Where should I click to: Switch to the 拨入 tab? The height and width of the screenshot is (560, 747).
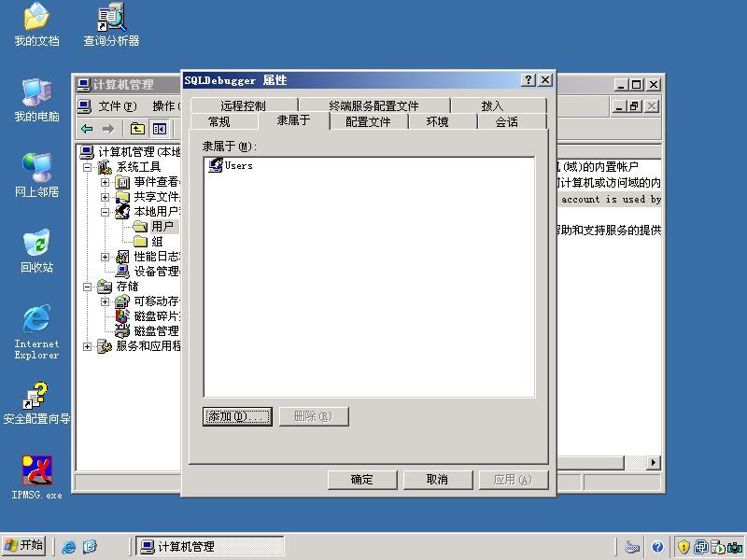click(x=493, y=105)
